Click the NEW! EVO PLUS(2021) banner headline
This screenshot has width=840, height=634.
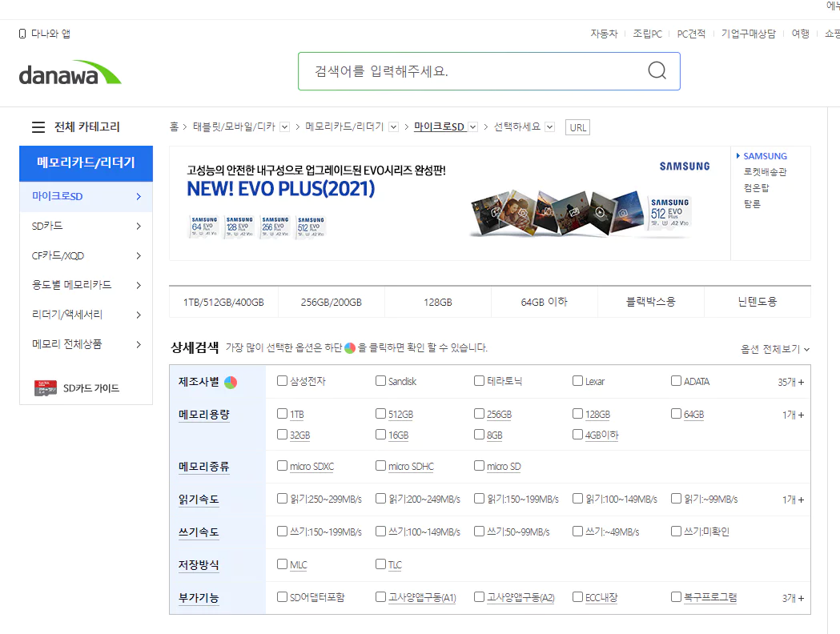[281, 189]
